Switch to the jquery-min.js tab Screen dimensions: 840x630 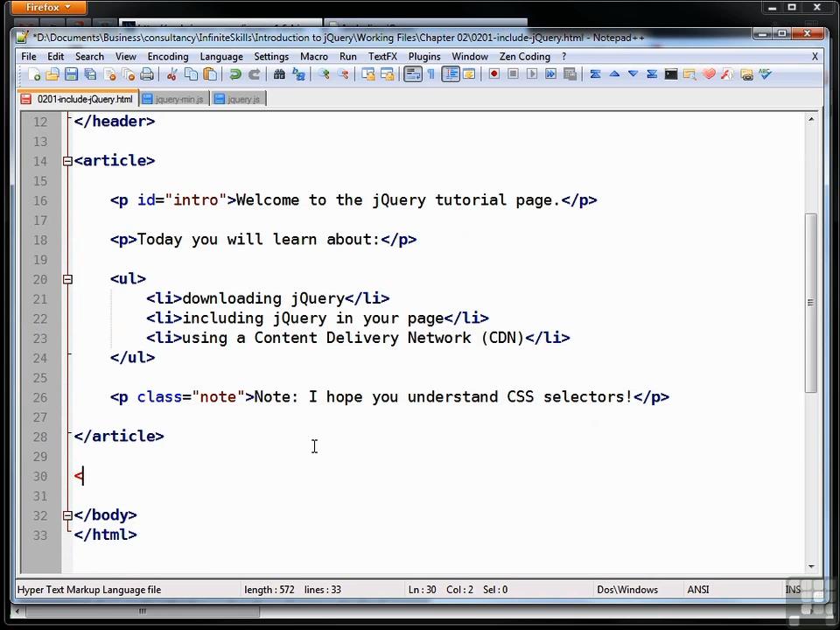173,99
